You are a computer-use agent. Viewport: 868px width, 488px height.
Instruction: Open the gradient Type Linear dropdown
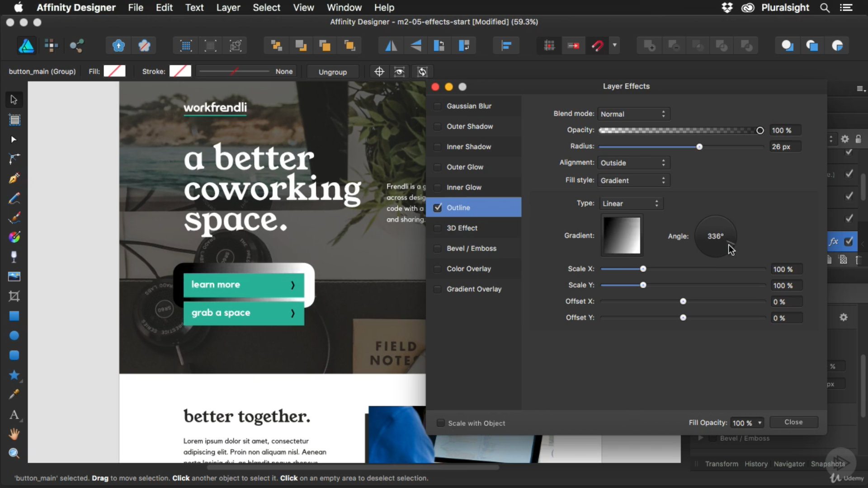(x=632, y=204)
